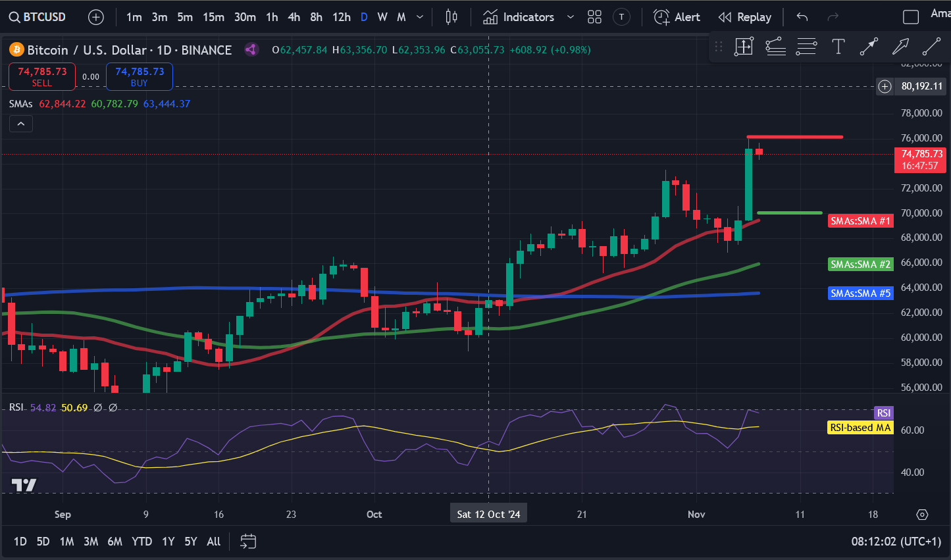
Task: Click the SMAs:SMA #1 price label
Action: coord(860,221)
